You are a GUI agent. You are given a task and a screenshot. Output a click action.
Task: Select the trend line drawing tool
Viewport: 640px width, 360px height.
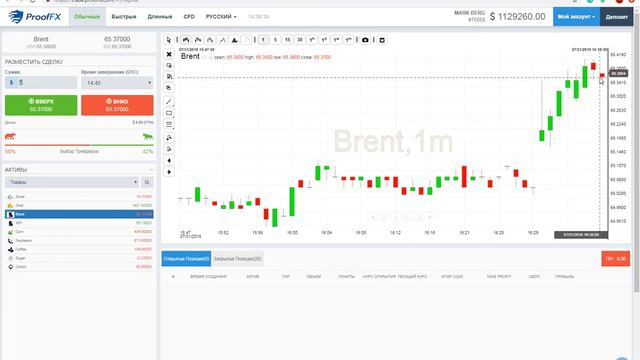pyautogui.click(x=169, y=101)
